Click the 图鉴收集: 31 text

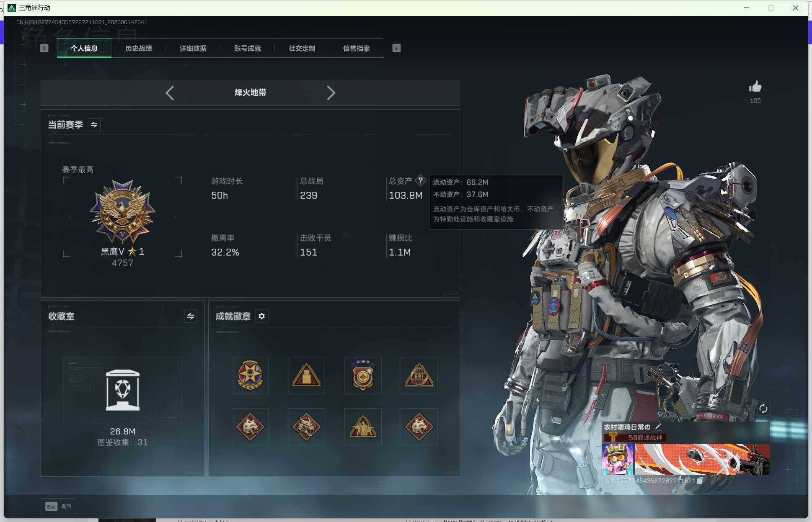point(122,442)
